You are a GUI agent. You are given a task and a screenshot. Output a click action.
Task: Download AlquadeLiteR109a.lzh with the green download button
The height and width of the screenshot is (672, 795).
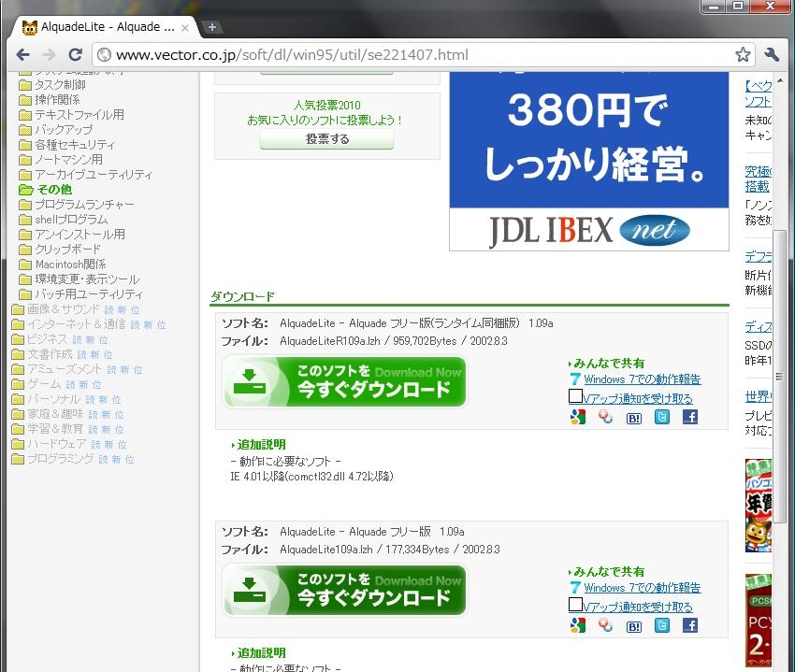345,381
